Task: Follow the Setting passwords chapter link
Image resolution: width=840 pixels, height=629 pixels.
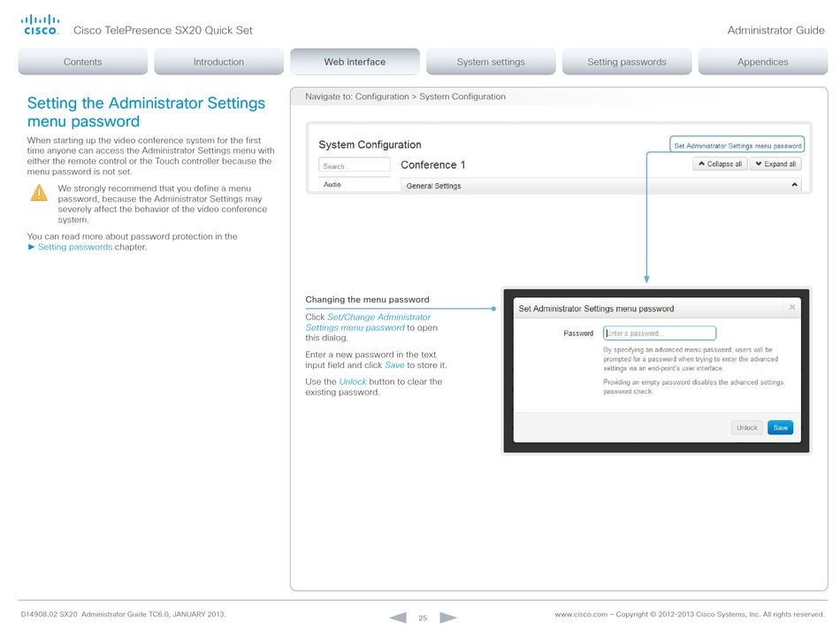Action: tap(75, 247)
